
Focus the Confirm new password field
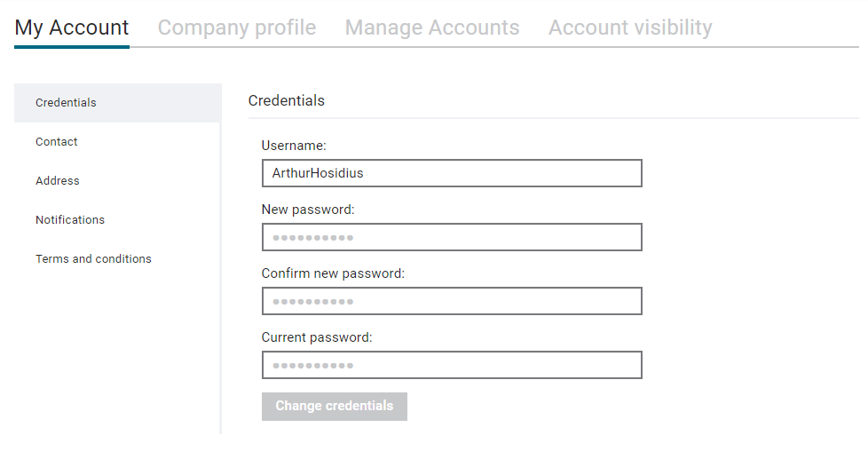click(452, 301)
